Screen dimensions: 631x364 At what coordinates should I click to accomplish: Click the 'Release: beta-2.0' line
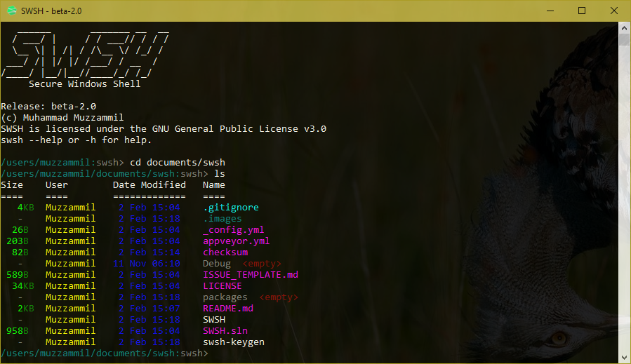[48, 107]
